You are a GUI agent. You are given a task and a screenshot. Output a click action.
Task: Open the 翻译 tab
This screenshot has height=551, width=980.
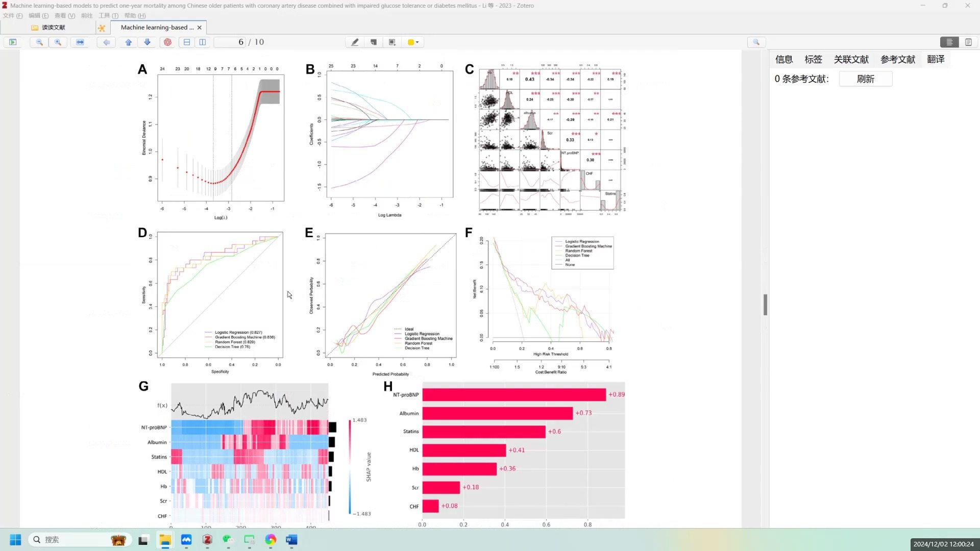click(x=936, y=60)
